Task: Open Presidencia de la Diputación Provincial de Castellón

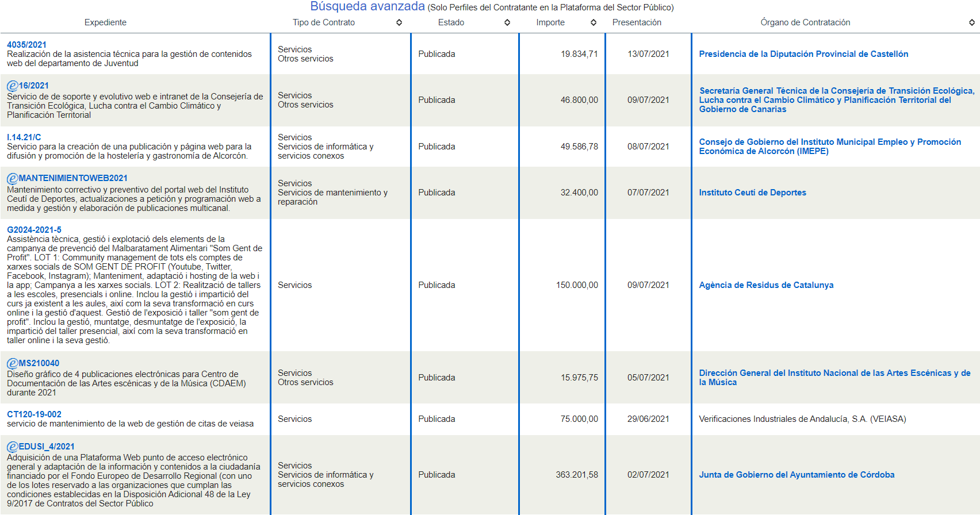Action: coord(803,54)
